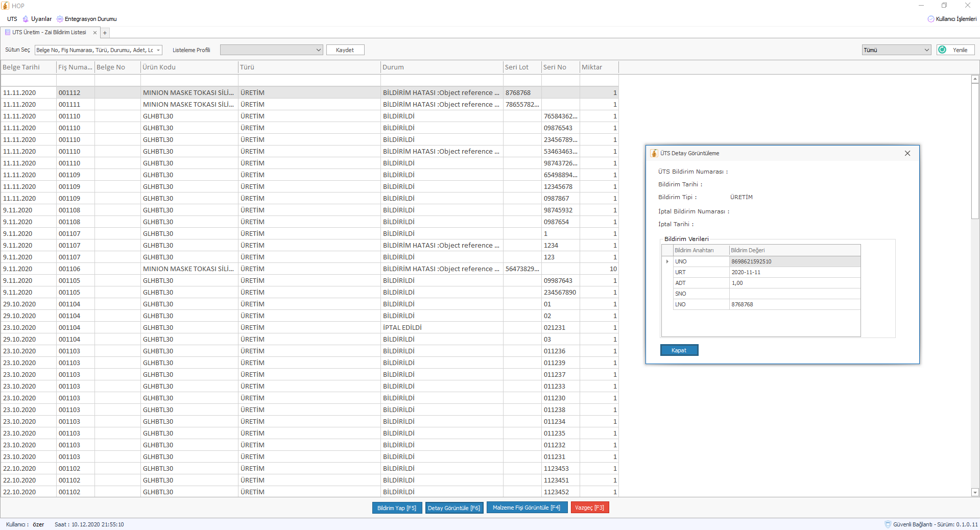The width and height of the screenshot is (980, 530).
Task: Click the Güvenli Bağlantı shield icon
Action: click(888, 524)
